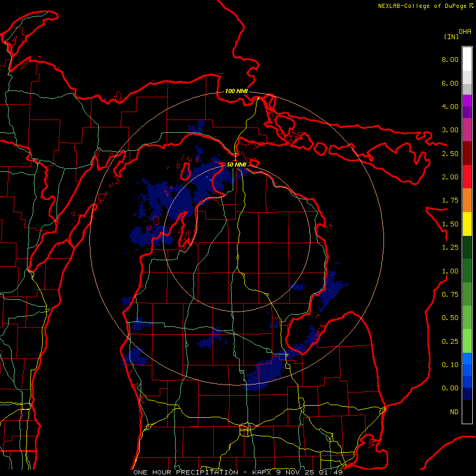Click the 0.75 legend value

click(x=450, y=295)
